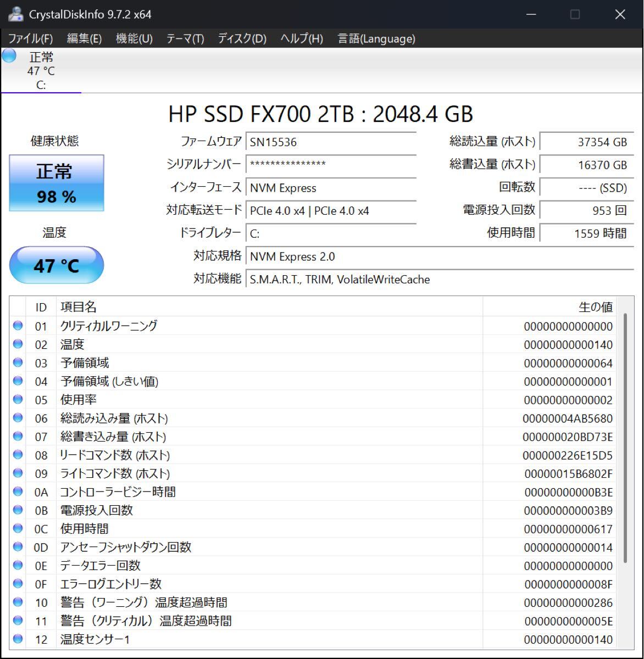Viewport: 644px width, 659px height.
Task: Click the CrystalDiskInfo app icon in title bar
Action: pos(15,14)
